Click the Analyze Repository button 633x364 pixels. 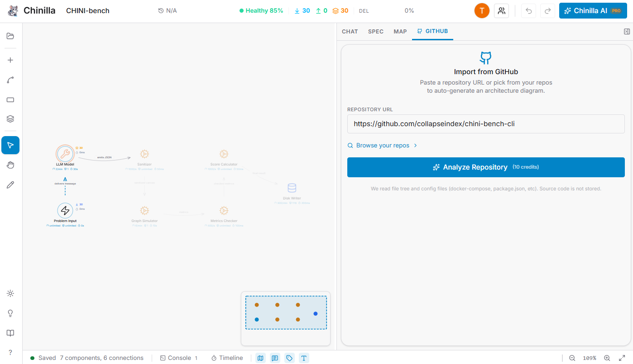point(486,167)
